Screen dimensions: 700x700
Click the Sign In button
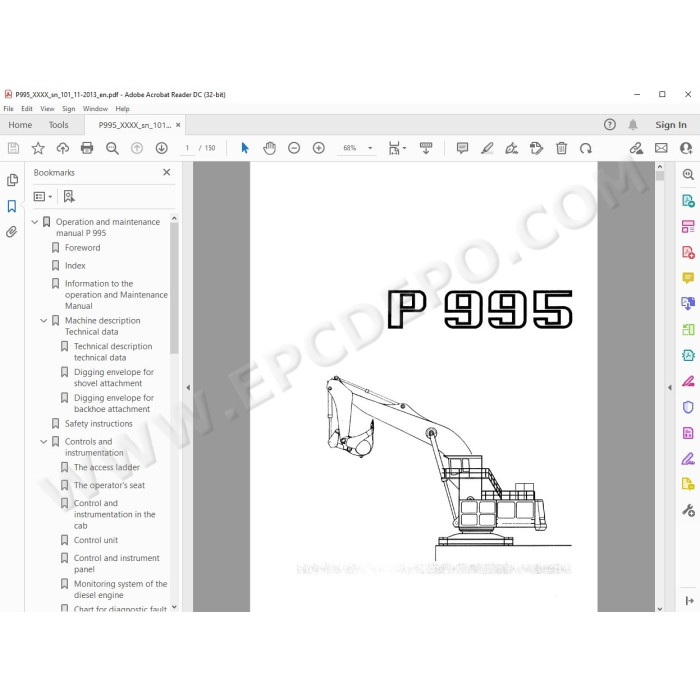(x=671, y=125)
